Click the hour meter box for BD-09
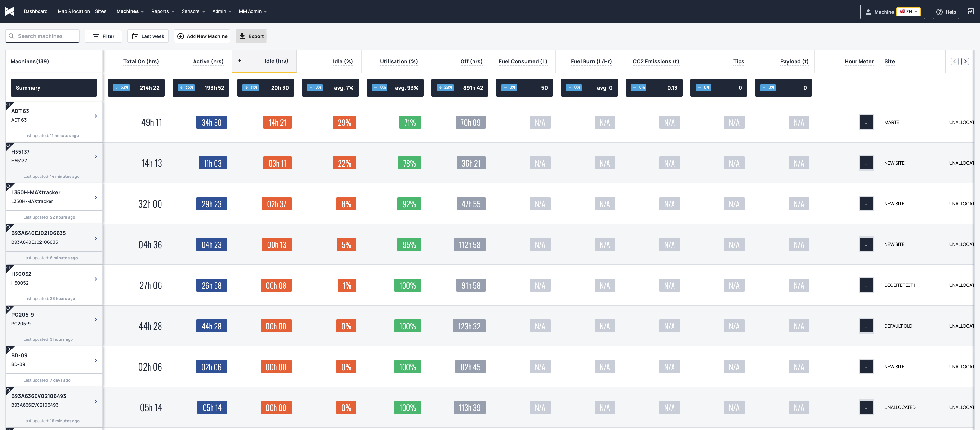 (x=866, y=367)
